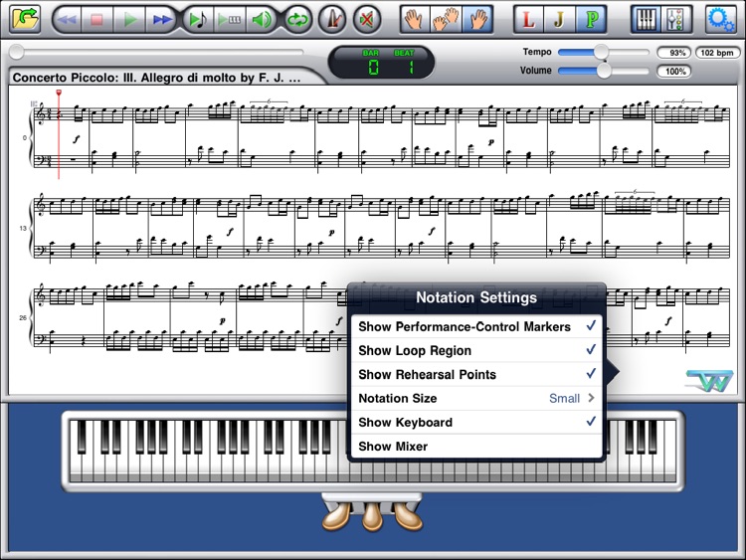Enable Show Mixer option
The image size is (746, 560).
pos(476,446)
